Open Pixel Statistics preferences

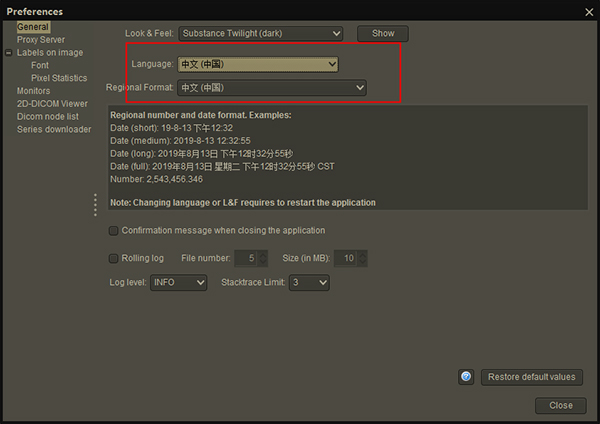(x=59, y=78)
